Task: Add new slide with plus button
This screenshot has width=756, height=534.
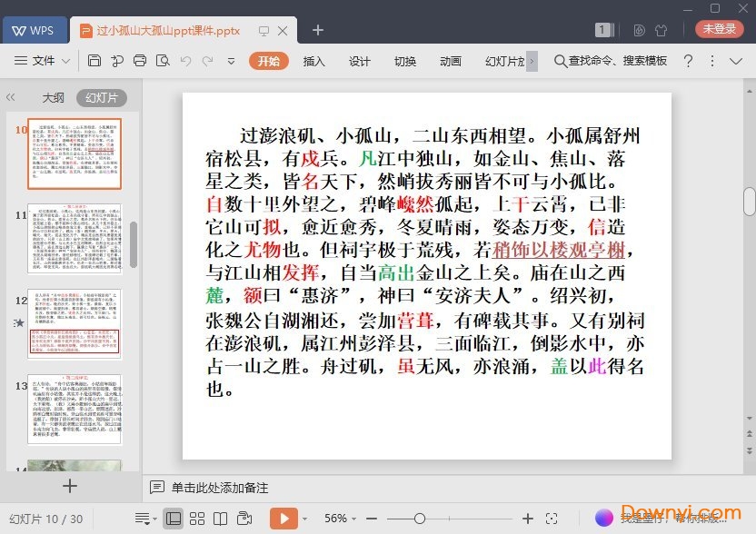Action: [70, 486]
